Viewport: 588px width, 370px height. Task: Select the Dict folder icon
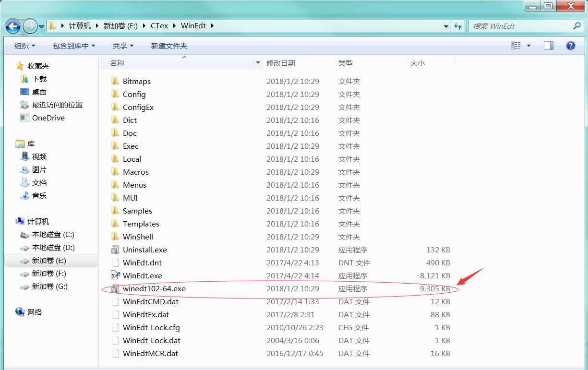tap(115, 120)
